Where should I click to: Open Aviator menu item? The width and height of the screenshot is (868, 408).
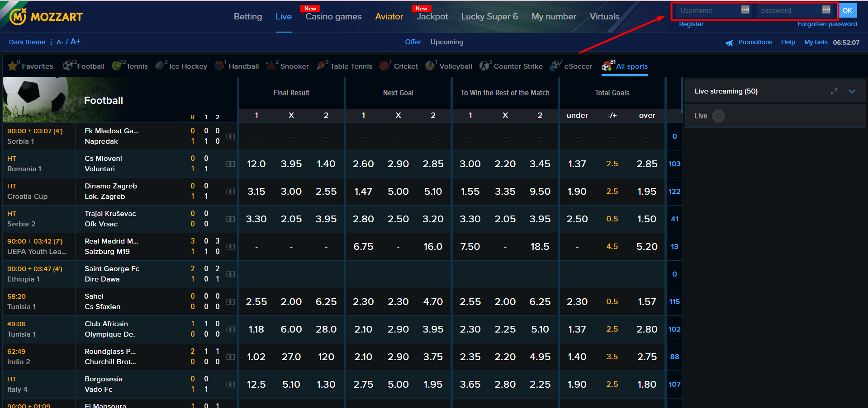click(x=389, y=17)
